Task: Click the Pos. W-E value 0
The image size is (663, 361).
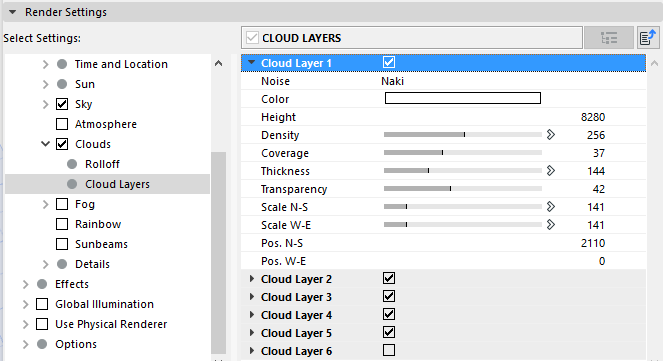Action: pyautogui.click(x=602, y=261)
